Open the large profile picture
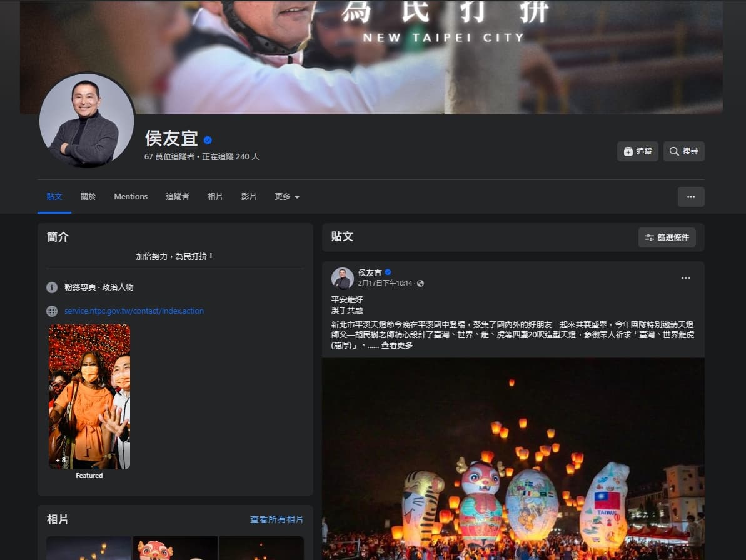The height and width of the screenshot is (560, 746). point(86,120)
